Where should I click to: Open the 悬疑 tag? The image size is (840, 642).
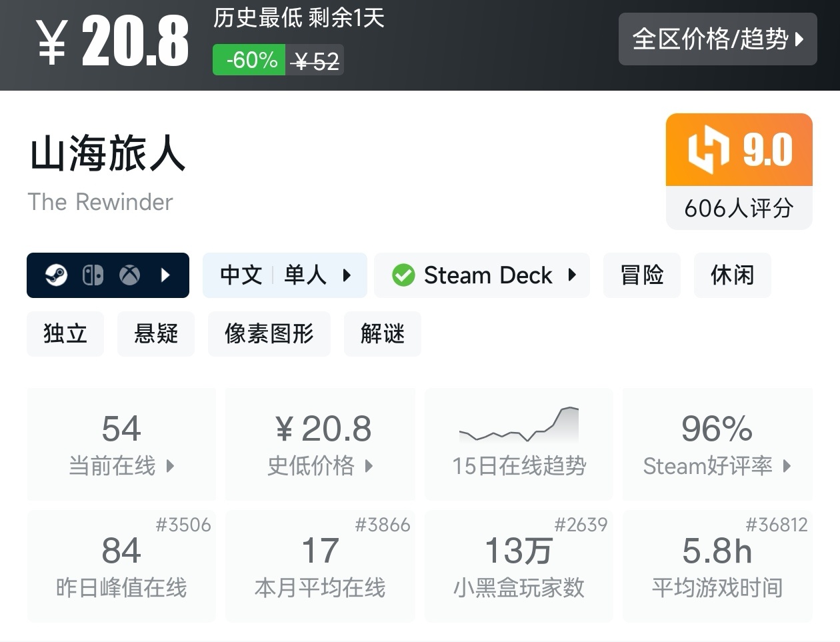156,333
